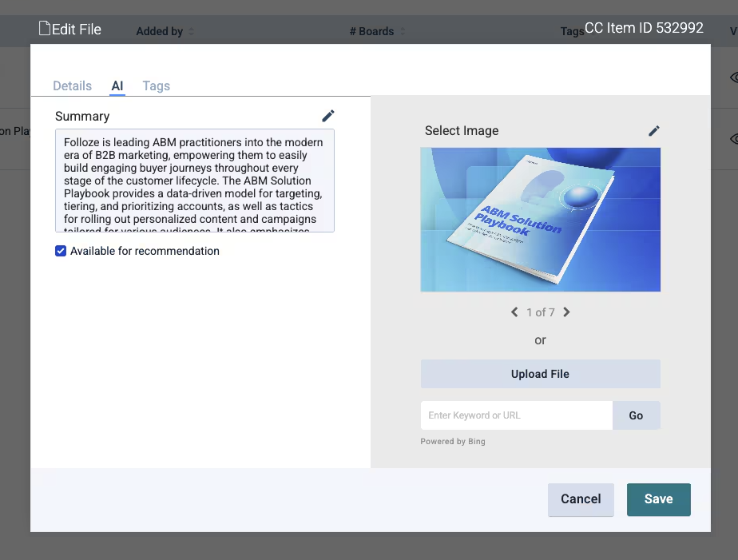Click the Go search button
The image size is (738, 560).
tap(636, 415)
